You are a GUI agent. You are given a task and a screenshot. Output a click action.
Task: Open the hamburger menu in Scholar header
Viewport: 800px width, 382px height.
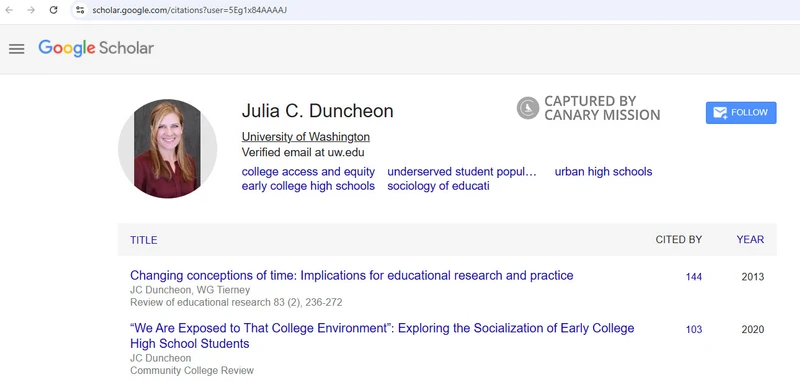16,48
